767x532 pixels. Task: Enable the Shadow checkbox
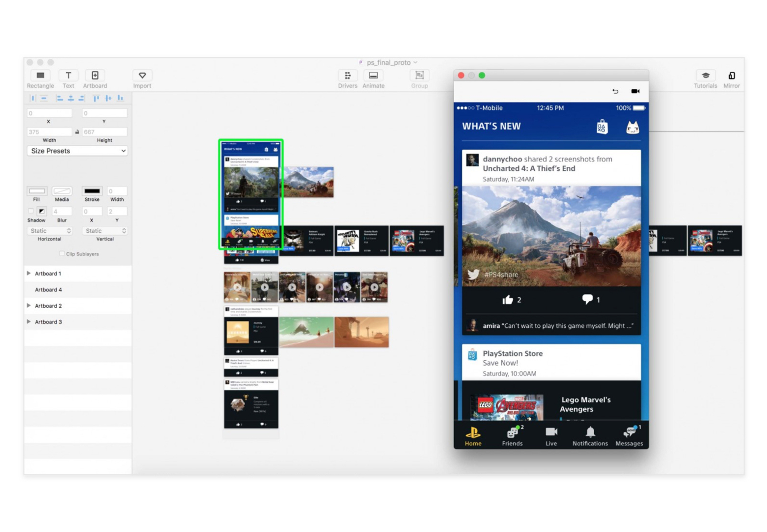(x=31, y=211)
